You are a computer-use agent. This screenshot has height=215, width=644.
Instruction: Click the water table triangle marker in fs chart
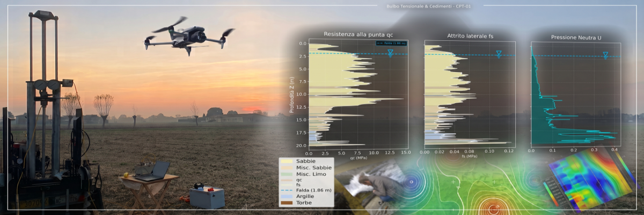click(499, 54)
